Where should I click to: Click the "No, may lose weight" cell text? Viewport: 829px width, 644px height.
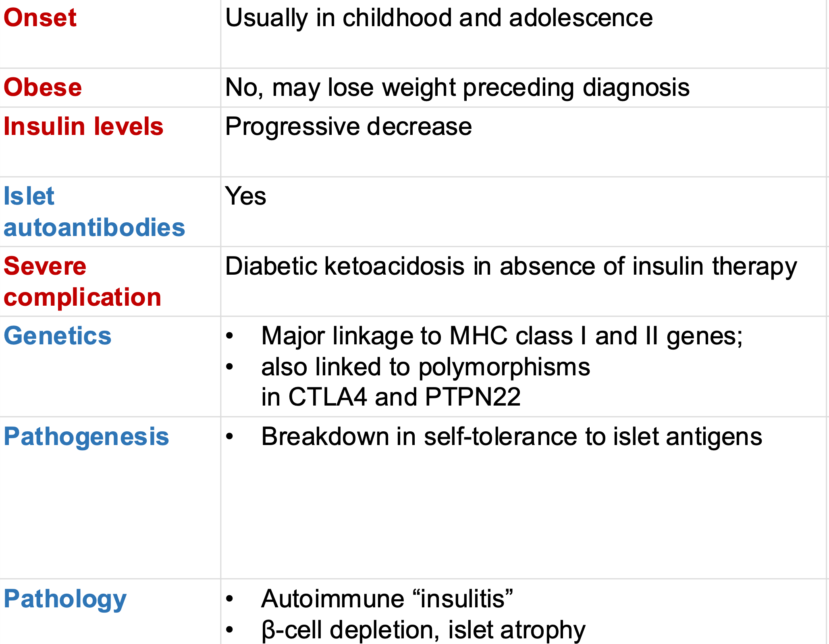tap(457, 87)
